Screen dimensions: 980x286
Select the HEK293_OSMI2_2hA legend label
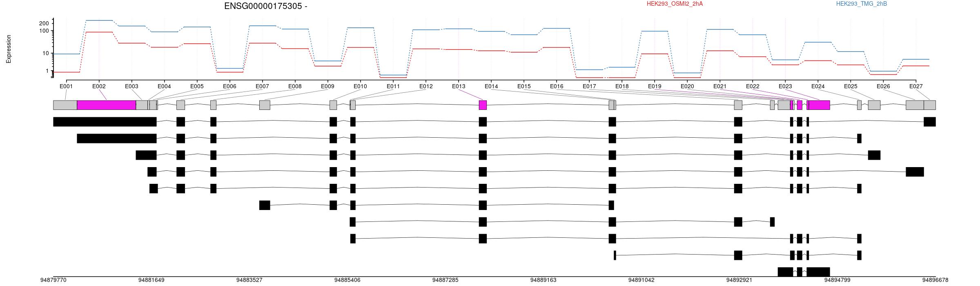[675, 4]
